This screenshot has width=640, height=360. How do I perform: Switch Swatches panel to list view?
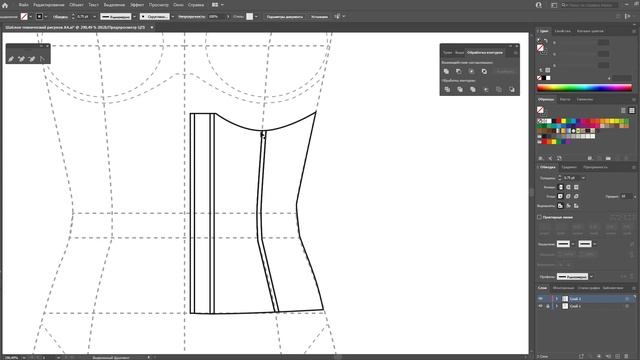point(623,110)
